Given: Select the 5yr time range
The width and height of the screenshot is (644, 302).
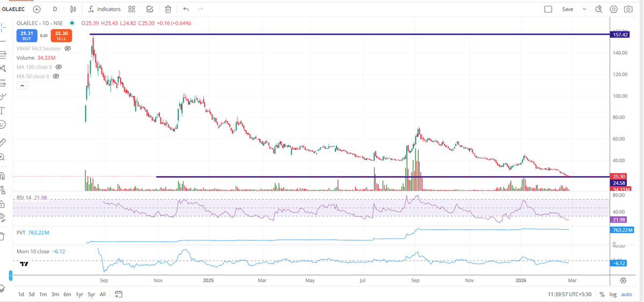Looking at the screenshot, I should click(x=92, y=294).
